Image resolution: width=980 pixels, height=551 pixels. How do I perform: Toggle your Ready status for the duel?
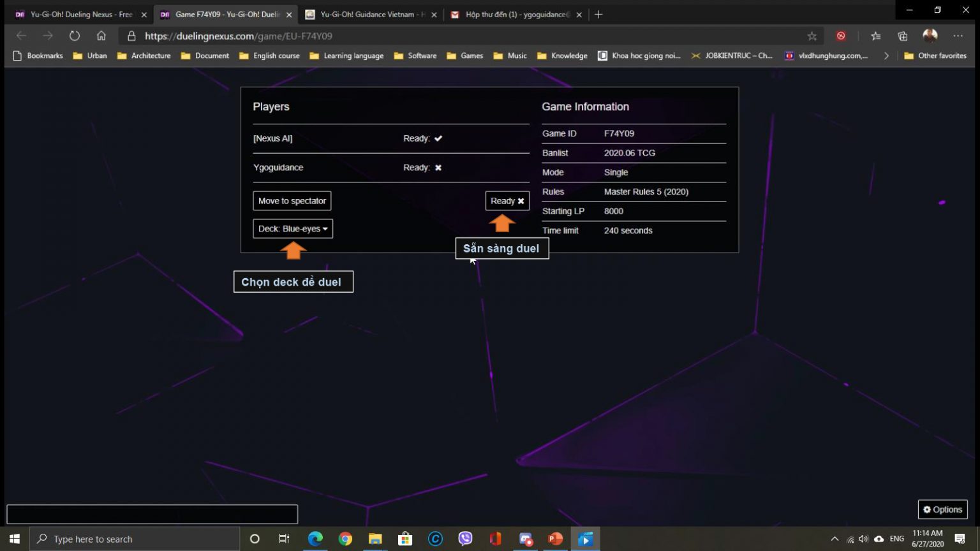506,200
